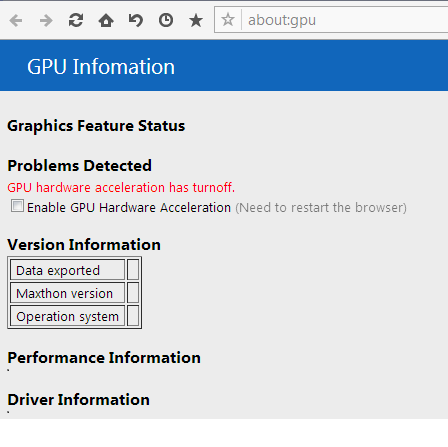Enable GPU Hardware Acceleration checkbox

17,206
